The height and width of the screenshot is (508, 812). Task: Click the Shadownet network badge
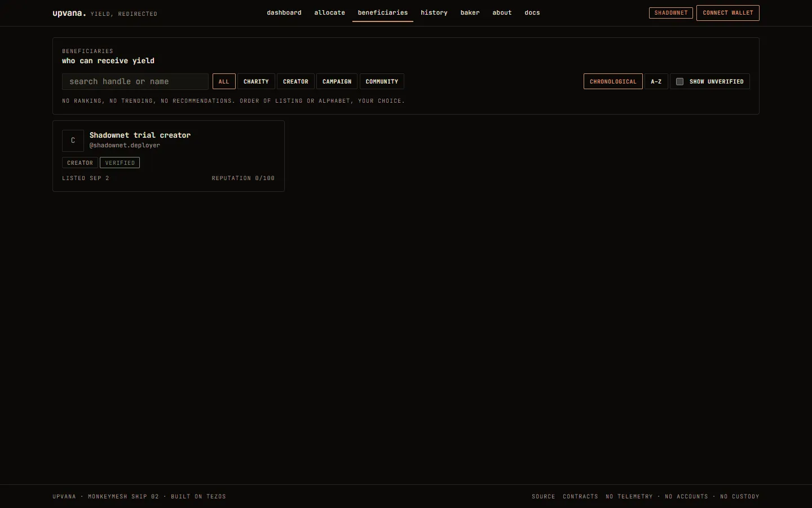671,12
